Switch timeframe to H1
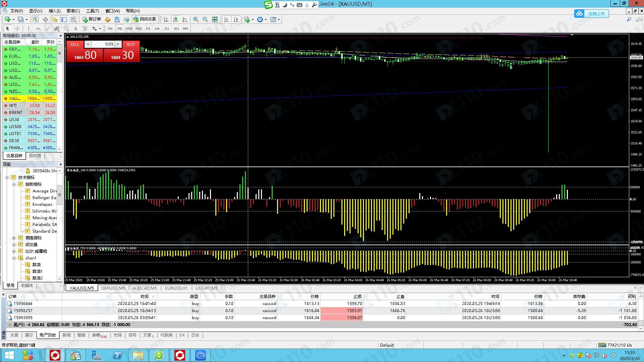The height and width of the screenshot is (362, 644). (x=148, y=28)
